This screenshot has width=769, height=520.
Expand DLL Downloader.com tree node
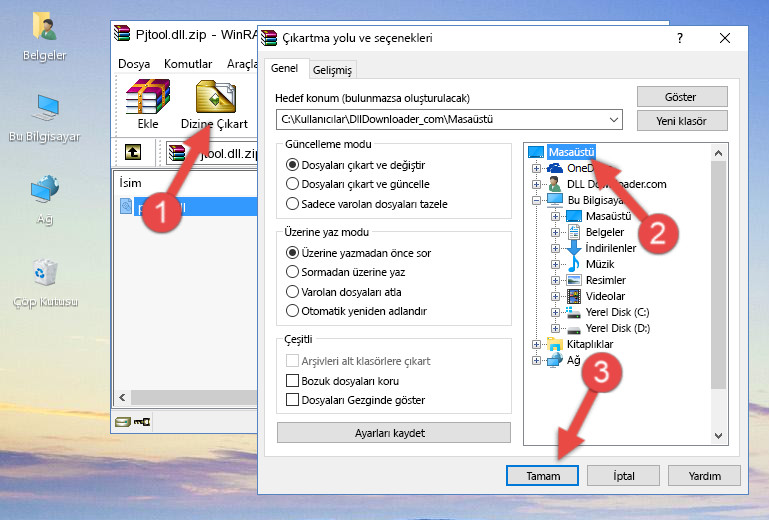pos(536,184)
